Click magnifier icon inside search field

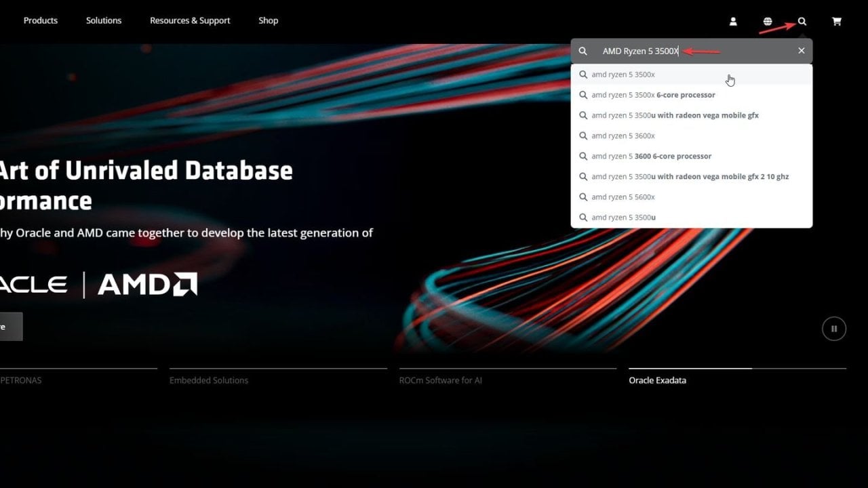click(x=583, y=51)
